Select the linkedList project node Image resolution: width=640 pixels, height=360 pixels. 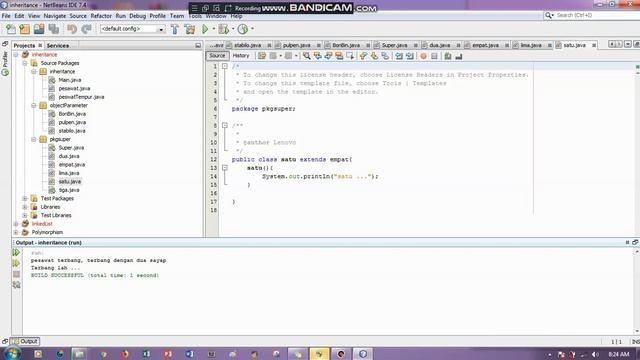tap(42, 224)
